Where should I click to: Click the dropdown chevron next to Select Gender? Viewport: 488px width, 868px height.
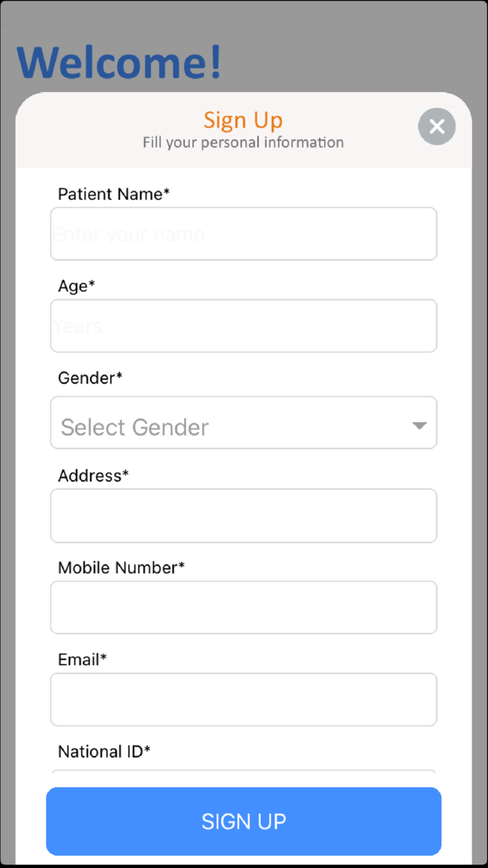pyautogui.click(x=419, y=424)
